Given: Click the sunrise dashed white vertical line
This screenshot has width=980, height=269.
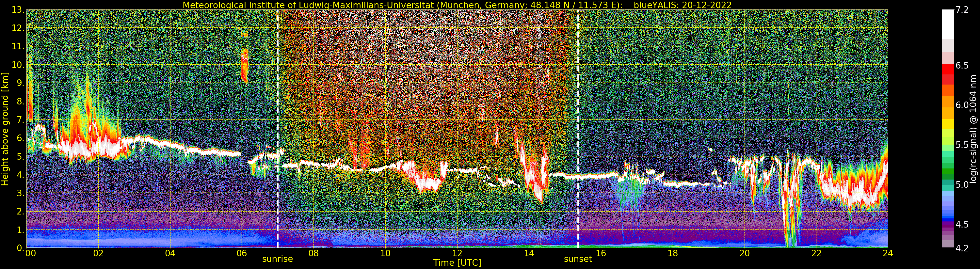Looking at the screenshot, I should point(278,129).
